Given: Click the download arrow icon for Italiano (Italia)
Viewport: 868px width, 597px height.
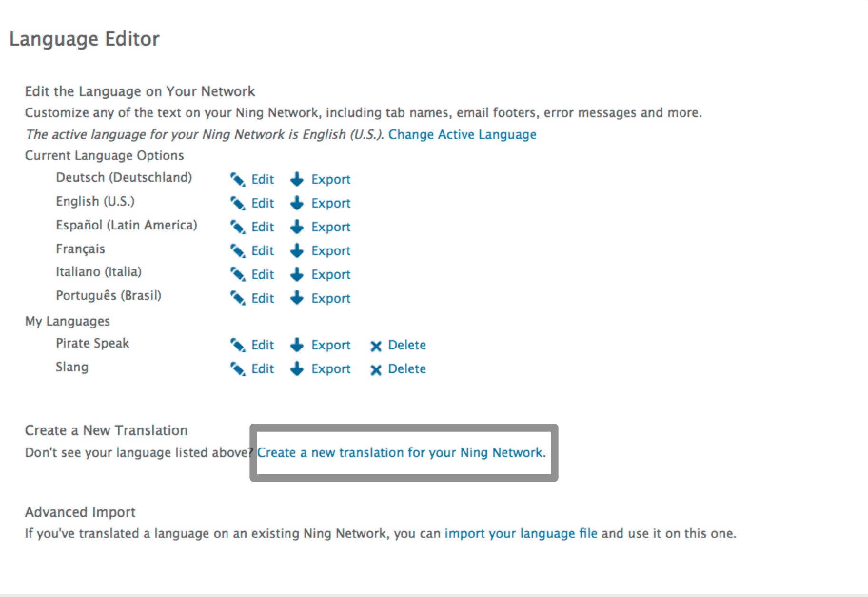Looking at the screenshot, I should (x=297, y=274).
